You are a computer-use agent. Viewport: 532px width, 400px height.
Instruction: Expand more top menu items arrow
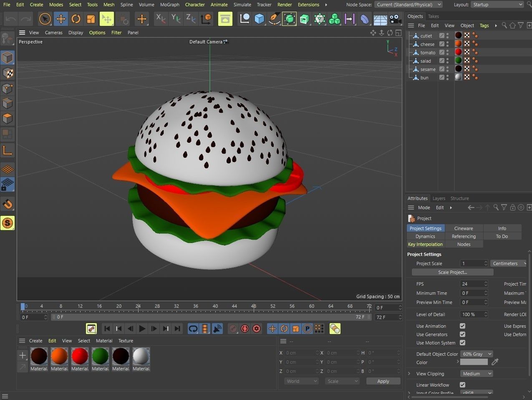click(326, 5)
